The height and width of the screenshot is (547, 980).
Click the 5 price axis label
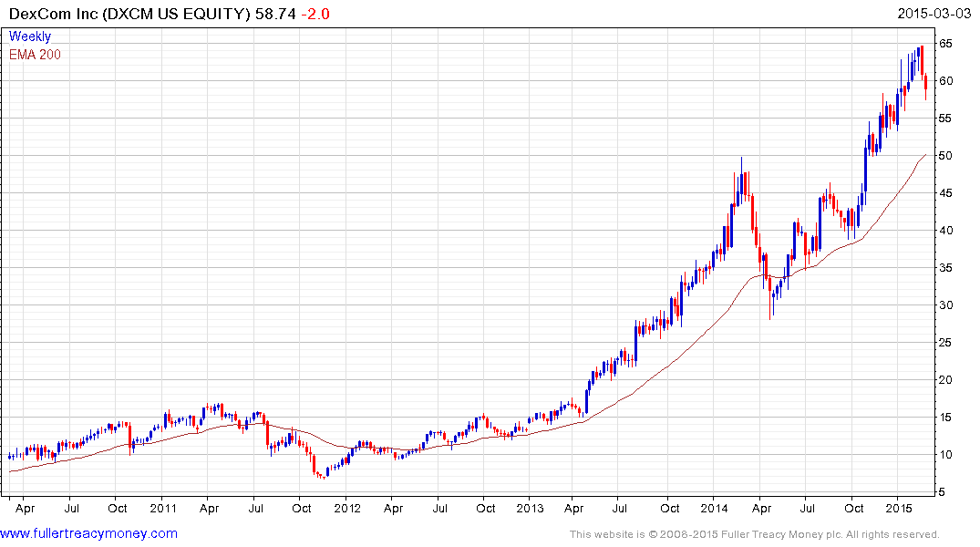942,492
